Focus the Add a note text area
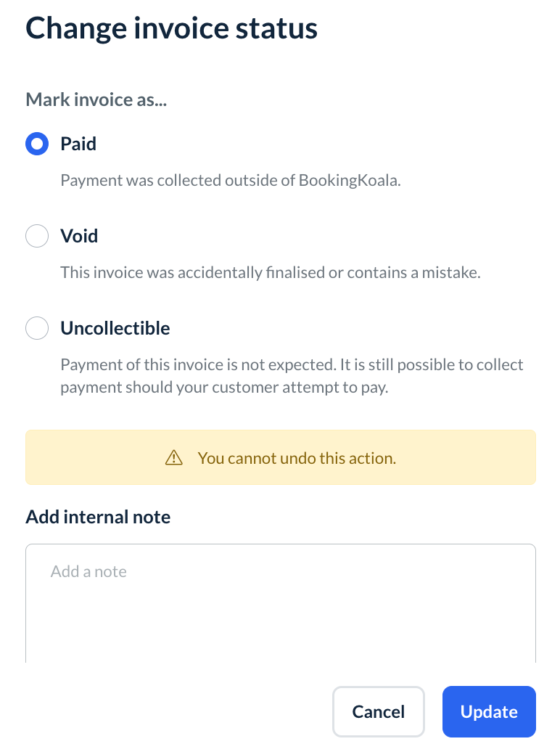Image resolution: width=560 pixels, height=752 pixels. click(280, 602)
